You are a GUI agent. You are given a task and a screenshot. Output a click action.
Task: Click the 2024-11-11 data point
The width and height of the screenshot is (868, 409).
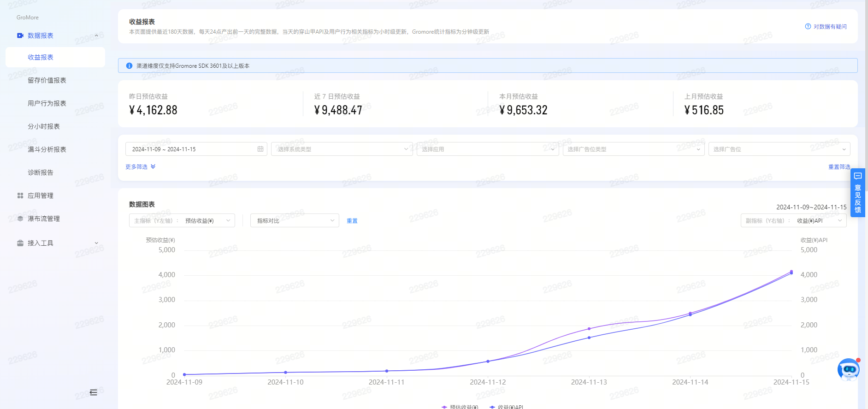coord(387,371)
